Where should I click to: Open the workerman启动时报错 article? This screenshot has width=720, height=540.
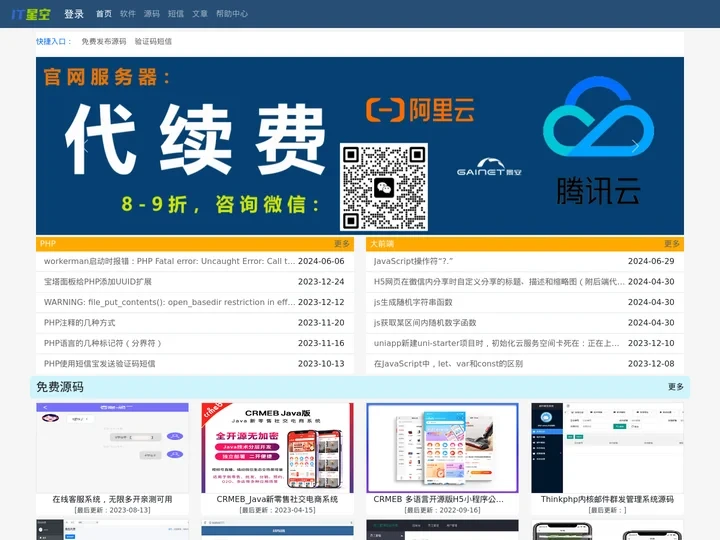[x=169, y=261]
